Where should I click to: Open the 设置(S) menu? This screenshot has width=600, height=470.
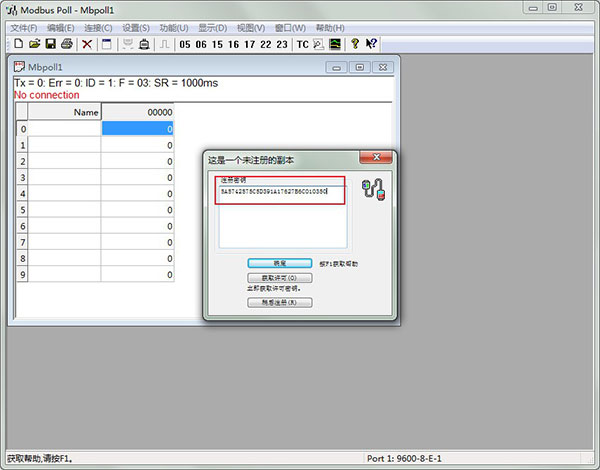click(136, 27)
